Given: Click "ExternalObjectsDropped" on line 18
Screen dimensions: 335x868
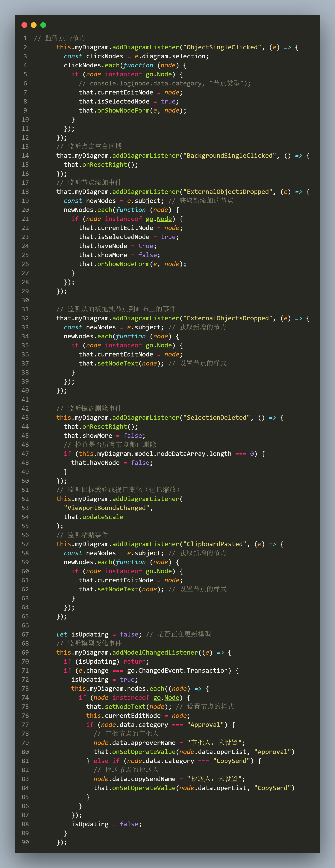Looking at the screenshot, I should (228, 192).
